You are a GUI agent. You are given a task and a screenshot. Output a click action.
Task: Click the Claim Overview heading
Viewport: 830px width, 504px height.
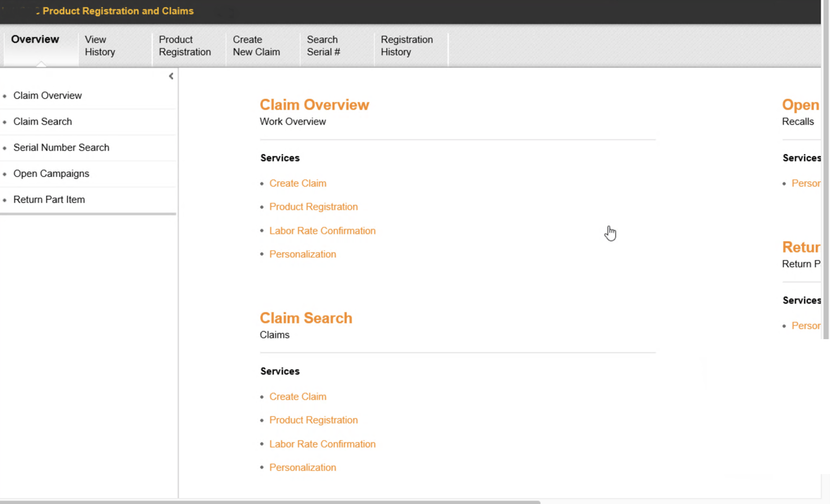click(x=314, y=105)
